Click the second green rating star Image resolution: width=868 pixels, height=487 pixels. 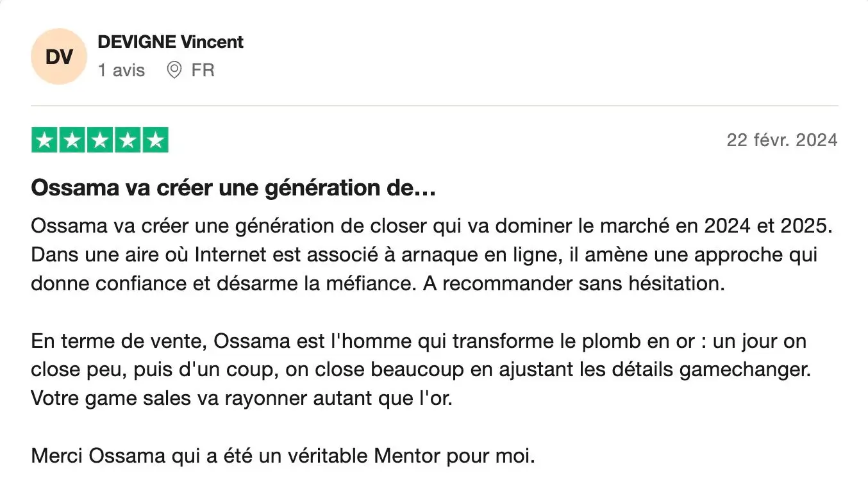pyautogui.click(x=72, y=140)
